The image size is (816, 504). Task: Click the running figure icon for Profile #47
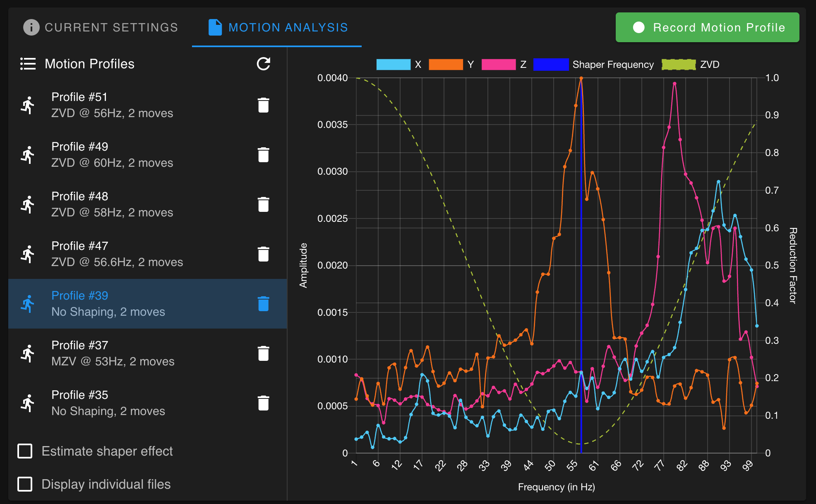point(28,254)
